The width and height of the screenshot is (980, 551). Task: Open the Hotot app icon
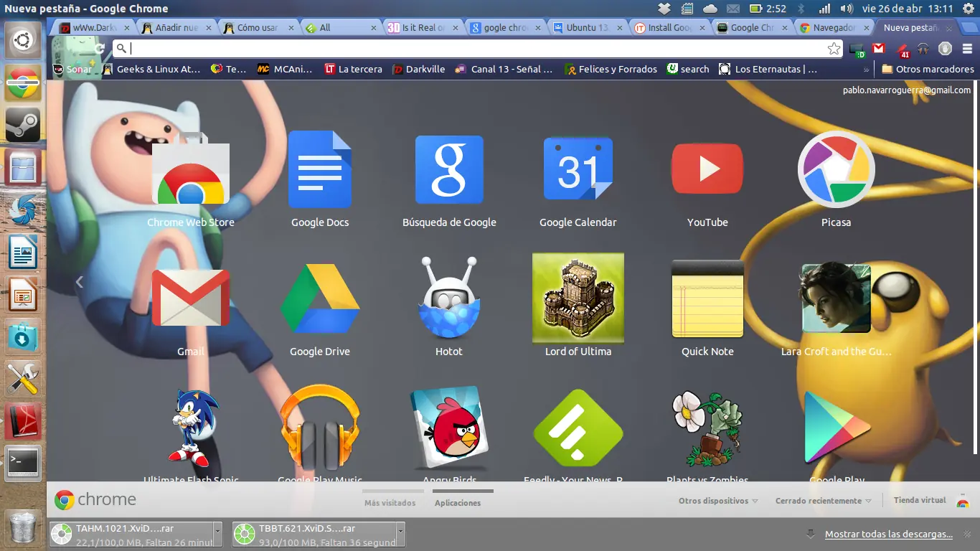coord(449,298)
